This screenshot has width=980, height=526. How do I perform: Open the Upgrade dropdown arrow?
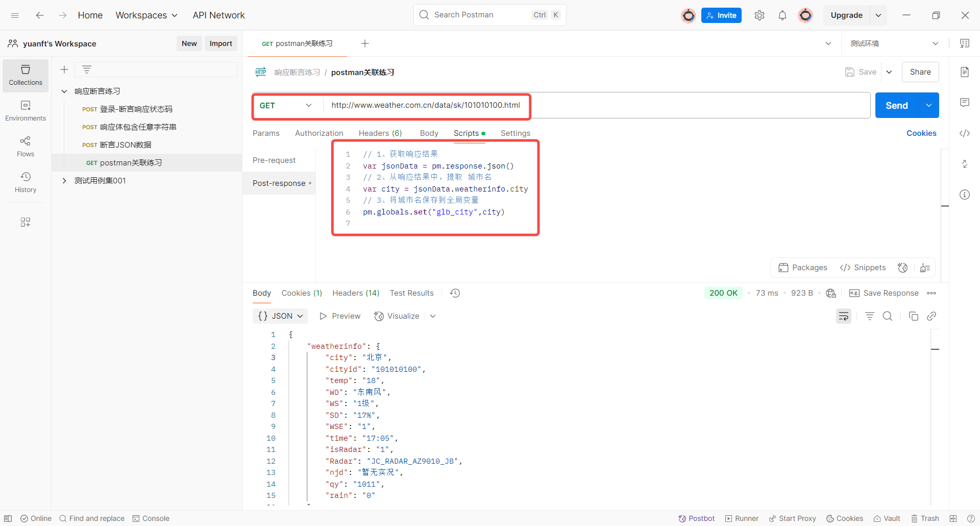click(x=878, y=15)
